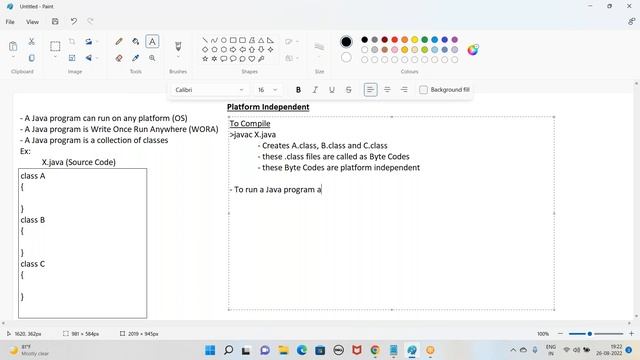640x360 pixels.
Task: Toggle Bold formatting
Action: coord(298,90)
